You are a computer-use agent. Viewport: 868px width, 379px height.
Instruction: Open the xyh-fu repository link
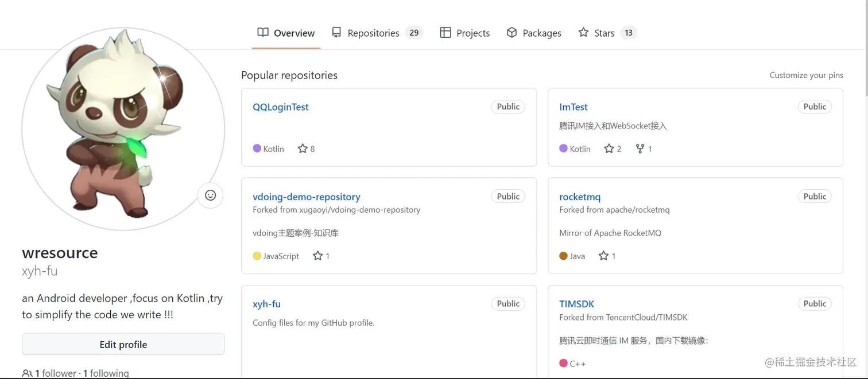266,304
